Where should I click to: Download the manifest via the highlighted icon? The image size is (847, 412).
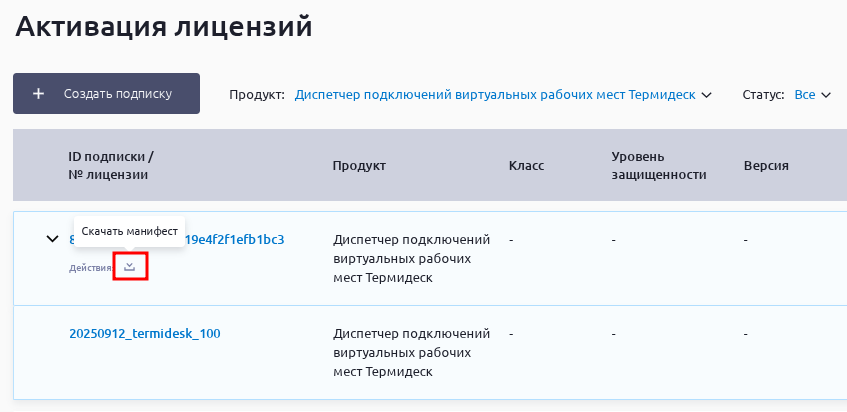pos(130,266)
